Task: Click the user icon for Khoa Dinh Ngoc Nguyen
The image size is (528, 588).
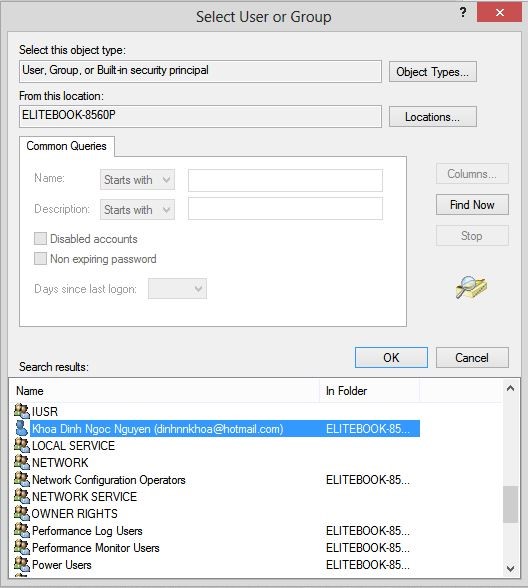Action: point(22,428)
